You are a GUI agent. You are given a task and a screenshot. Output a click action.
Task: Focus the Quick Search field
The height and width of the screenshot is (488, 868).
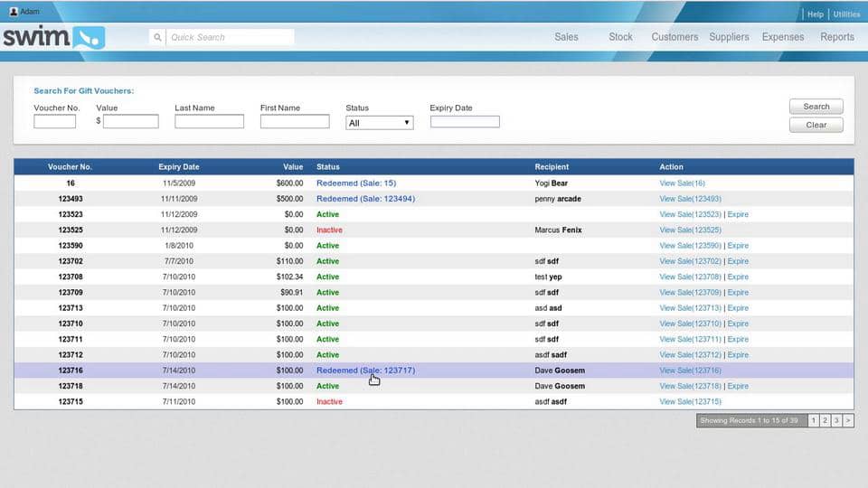(x=230, y=37)
